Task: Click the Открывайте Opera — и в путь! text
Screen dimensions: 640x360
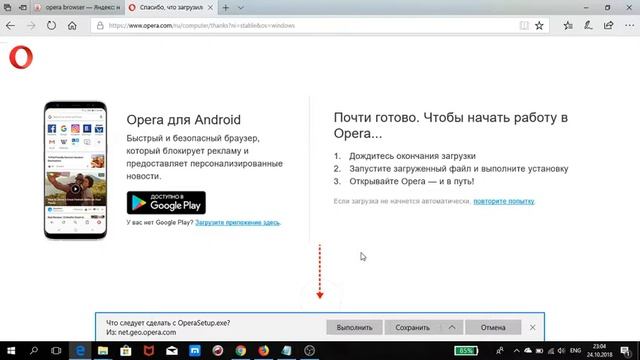Action: click(x=411, y=181)
